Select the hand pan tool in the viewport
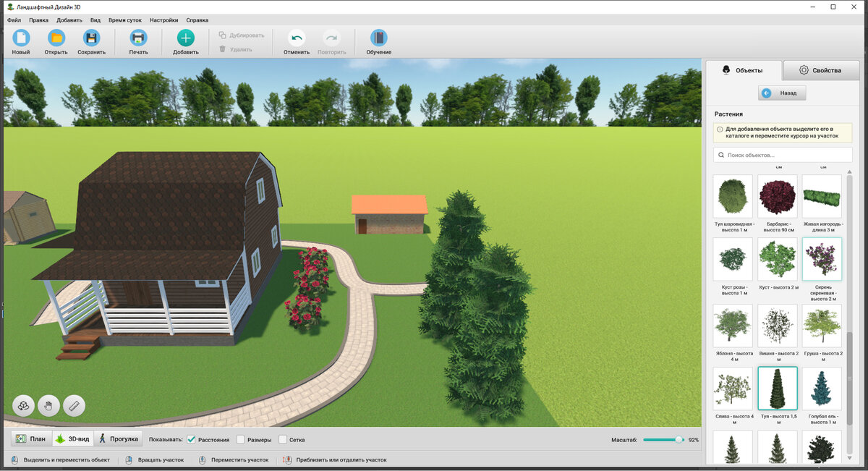 pos(48,406)
